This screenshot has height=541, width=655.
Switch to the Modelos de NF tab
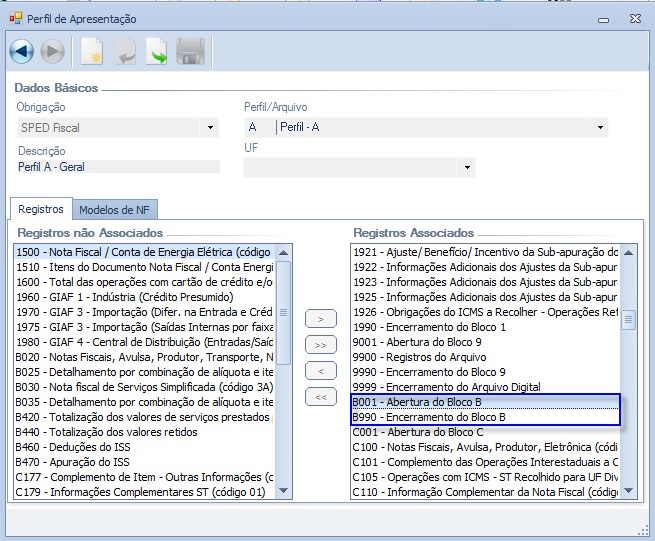coord(115,210)
